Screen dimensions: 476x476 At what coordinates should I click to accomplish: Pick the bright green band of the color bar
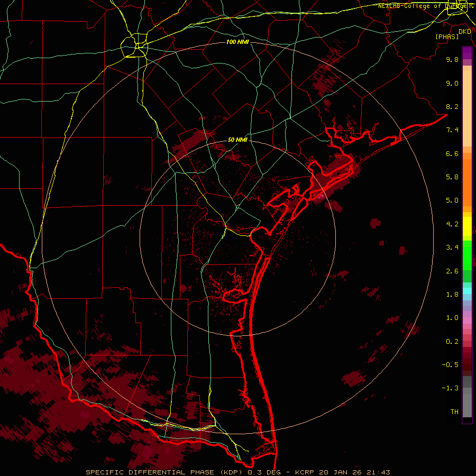(467, 255)
